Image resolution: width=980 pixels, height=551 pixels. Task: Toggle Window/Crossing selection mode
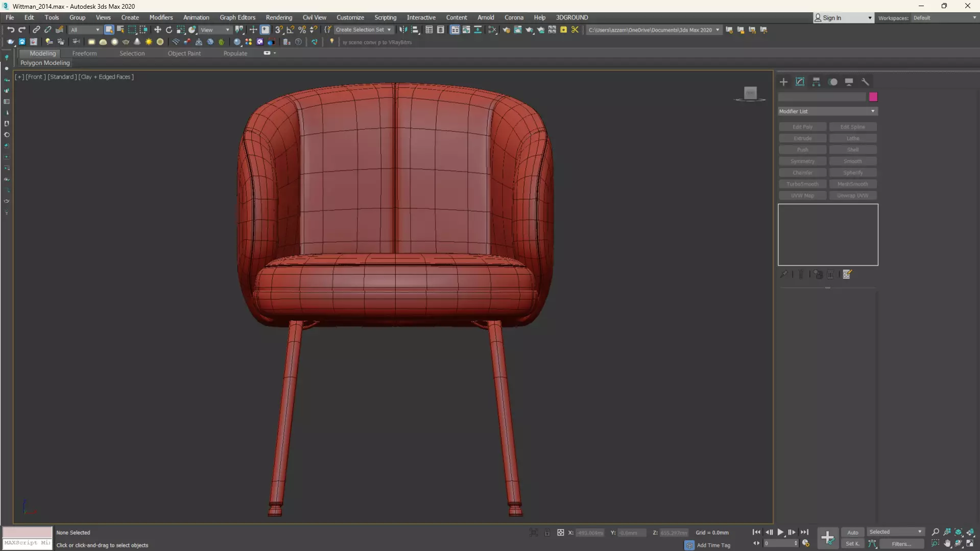point(144,30)
